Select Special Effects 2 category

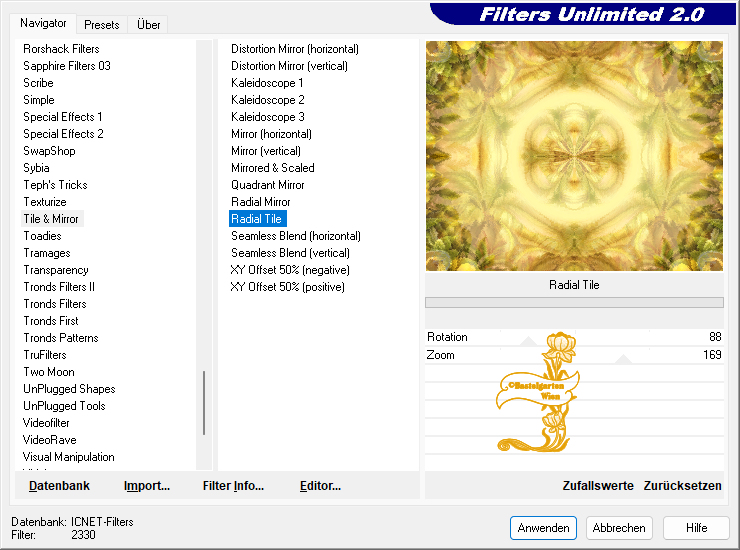63,134
